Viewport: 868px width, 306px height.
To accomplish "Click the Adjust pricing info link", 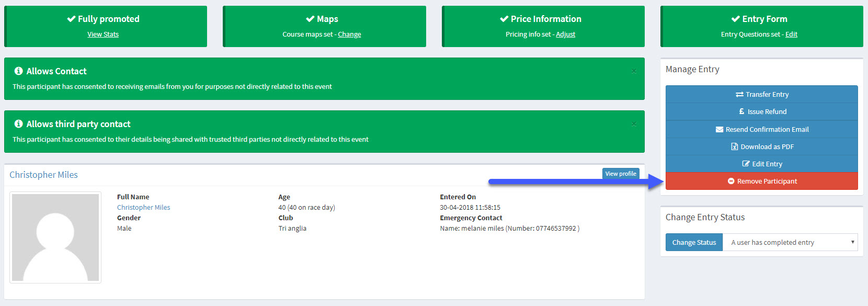I will pos(565,35).
